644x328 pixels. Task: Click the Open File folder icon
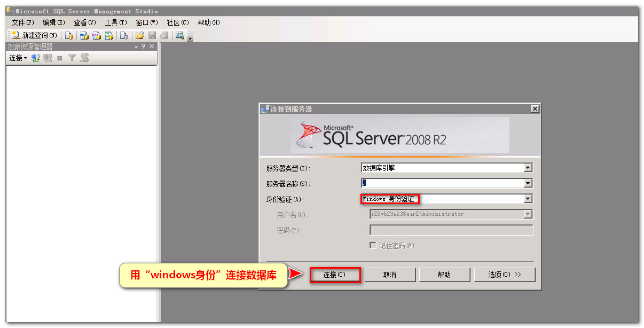pyautogui.click(x=140, y=36)
